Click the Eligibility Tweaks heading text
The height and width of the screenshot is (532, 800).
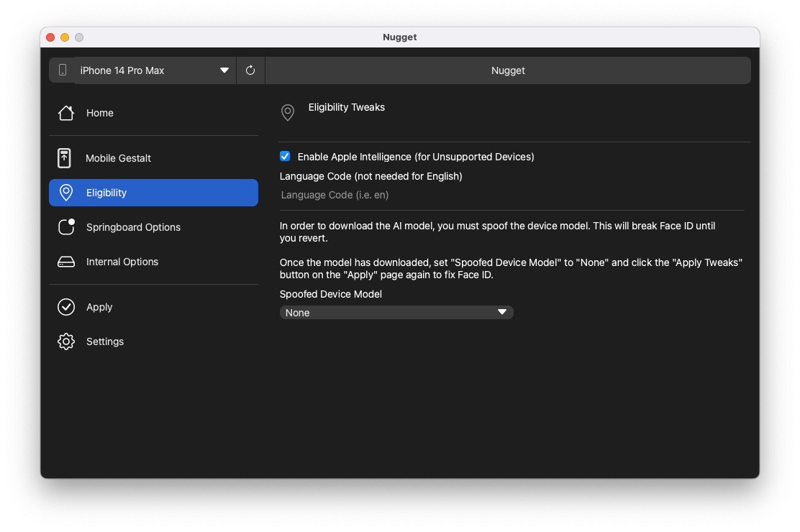coord(347,107)
